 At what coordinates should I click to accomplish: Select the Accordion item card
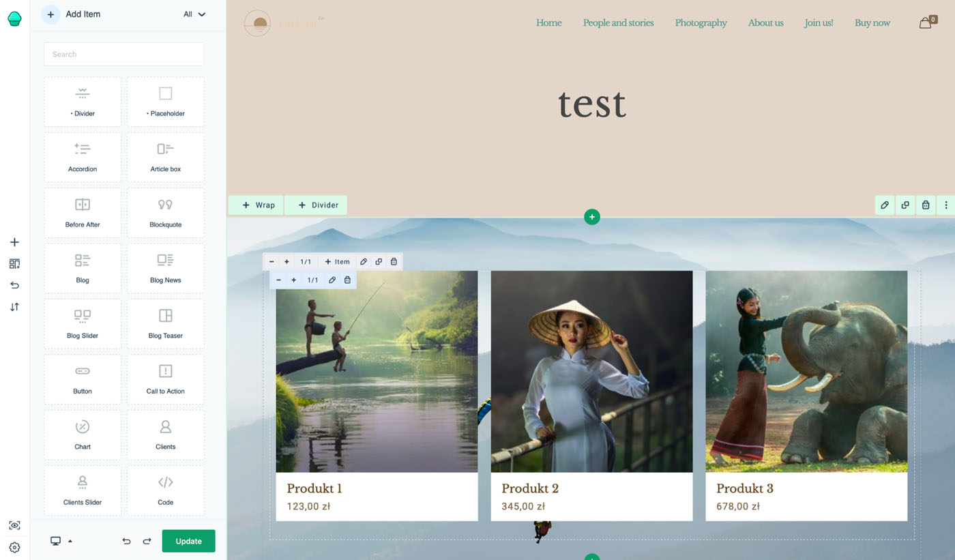pyautogui.click(x=83, y=158)
